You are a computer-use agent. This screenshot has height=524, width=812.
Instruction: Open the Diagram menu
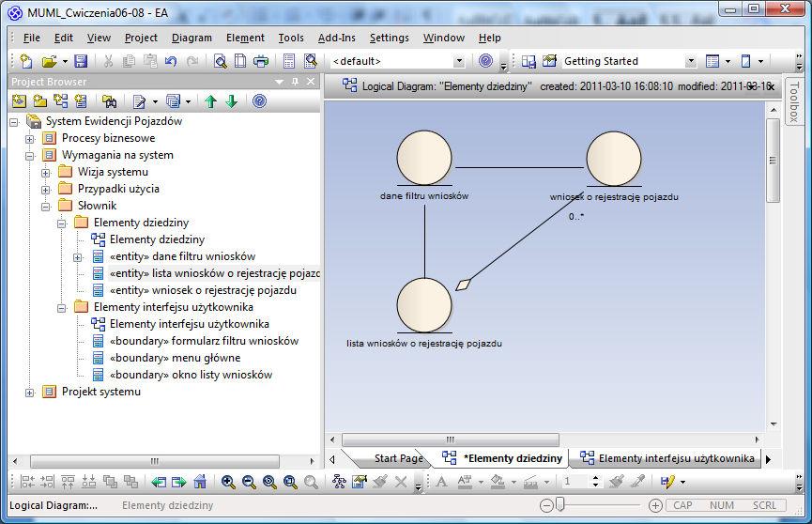pyautogui.click(x=192, y=38)
